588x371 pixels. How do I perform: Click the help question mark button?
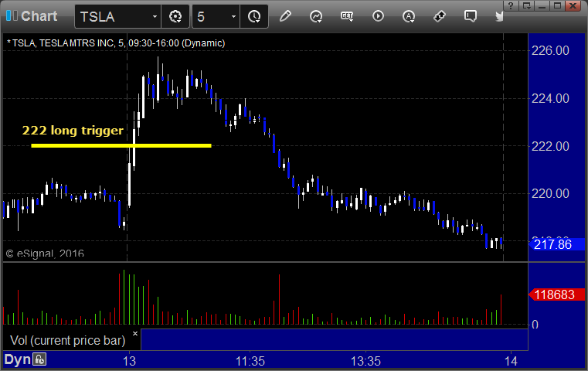point(511,5)
